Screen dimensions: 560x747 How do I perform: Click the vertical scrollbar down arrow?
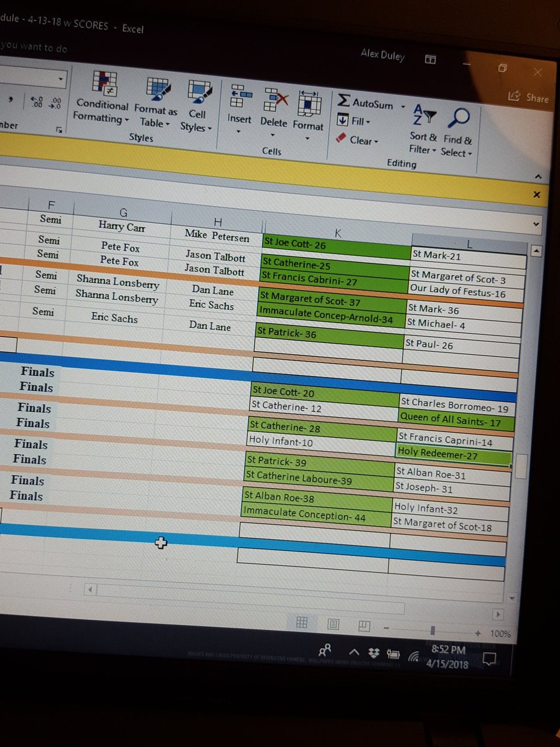pyautogui.click(x=512, y=598)
